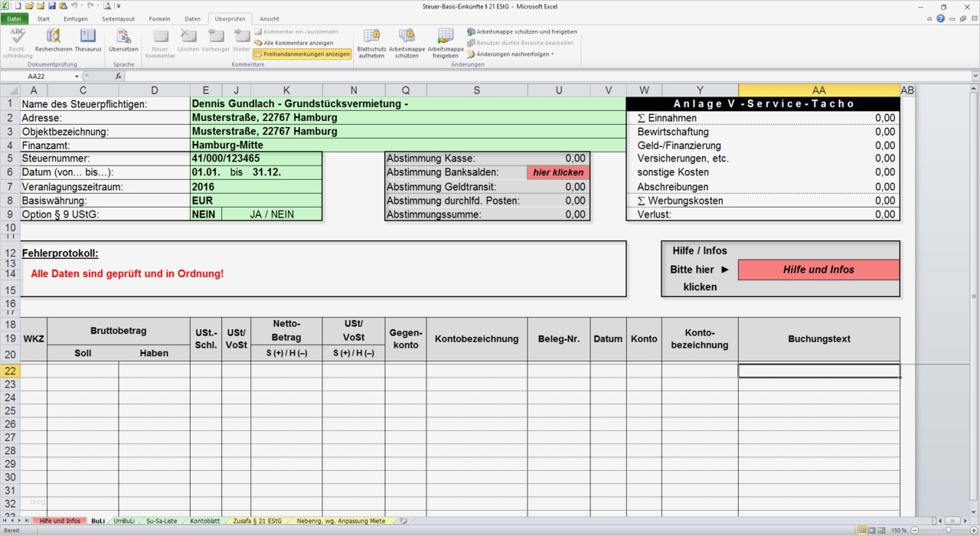Select the Rechtschreibung (spell check) tool

17,42
